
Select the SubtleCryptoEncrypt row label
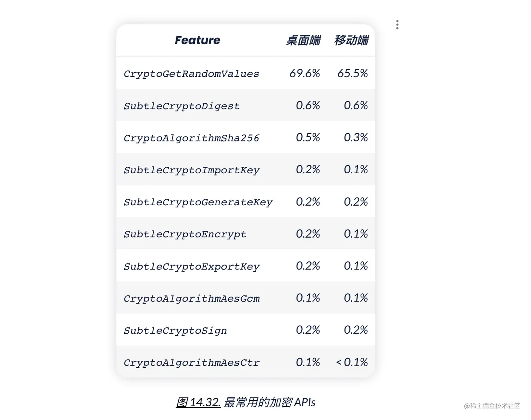coord(185,234)
